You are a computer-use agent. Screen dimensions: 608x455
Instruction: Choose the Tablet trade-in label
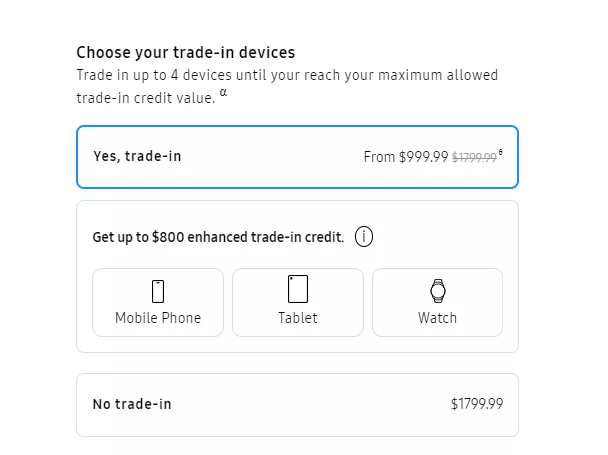[298, 318]
